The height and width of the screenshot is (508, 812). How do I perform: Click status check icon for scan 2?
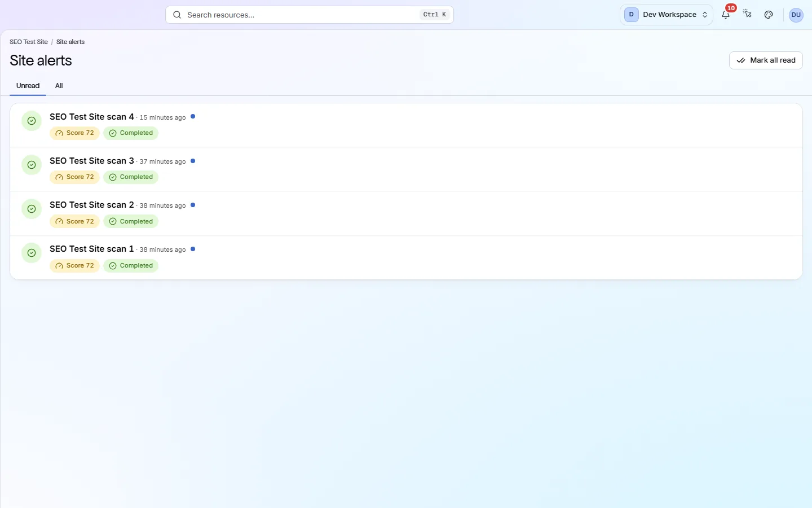[x=32, y=209]
